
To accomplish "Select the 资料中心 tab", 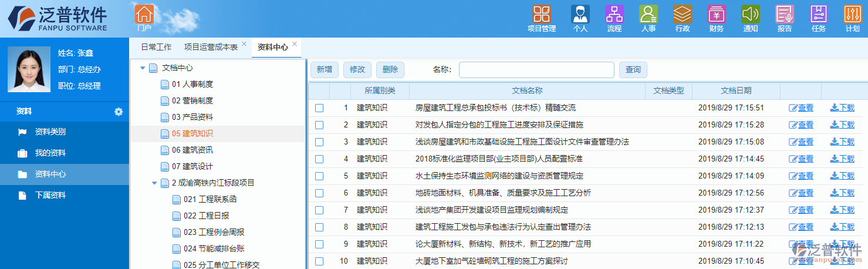I will [x=273, y=48].
